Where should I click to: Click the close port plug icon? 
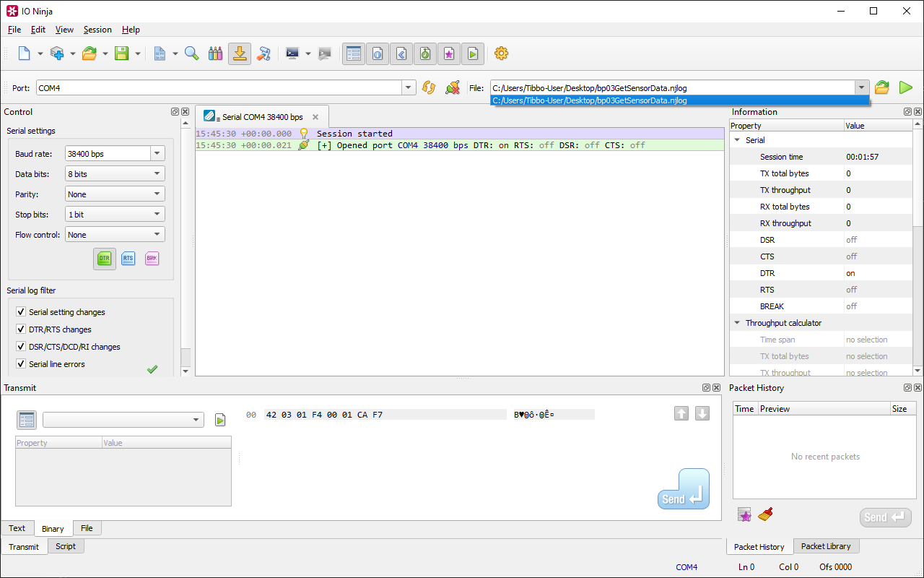(453, 87)
